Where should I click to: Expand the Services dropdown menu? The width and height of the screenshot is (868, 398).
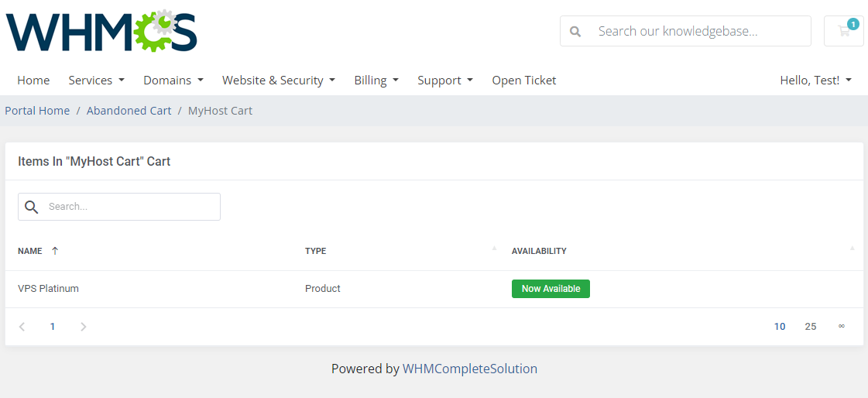tap(96, 81)
